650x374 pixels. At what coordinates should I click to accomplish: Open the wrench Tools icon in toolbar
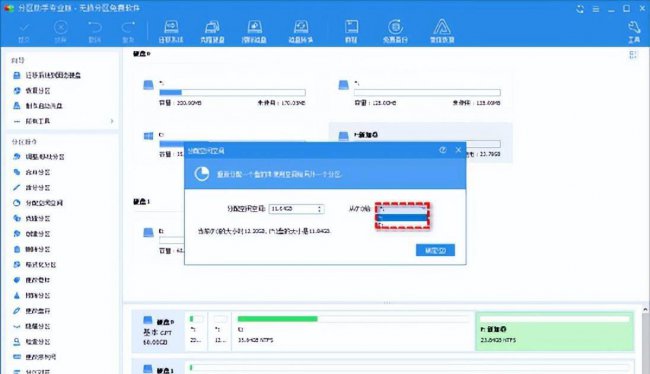(634, 32)
